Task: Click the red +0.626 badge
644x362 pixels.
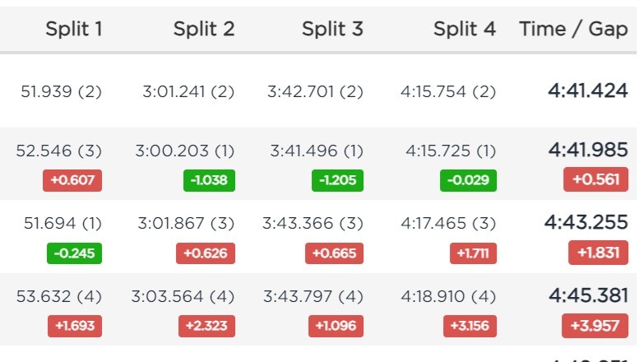Action: [x=206, y=253]
